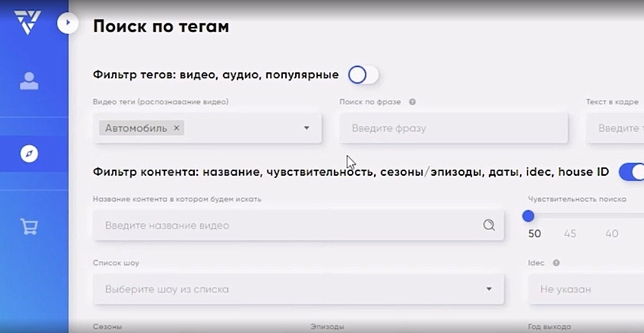The height and width of the screenshot is (333, 644).
Task: Expand the sidebar with the arrow button
Action: [x=67, y=24]
